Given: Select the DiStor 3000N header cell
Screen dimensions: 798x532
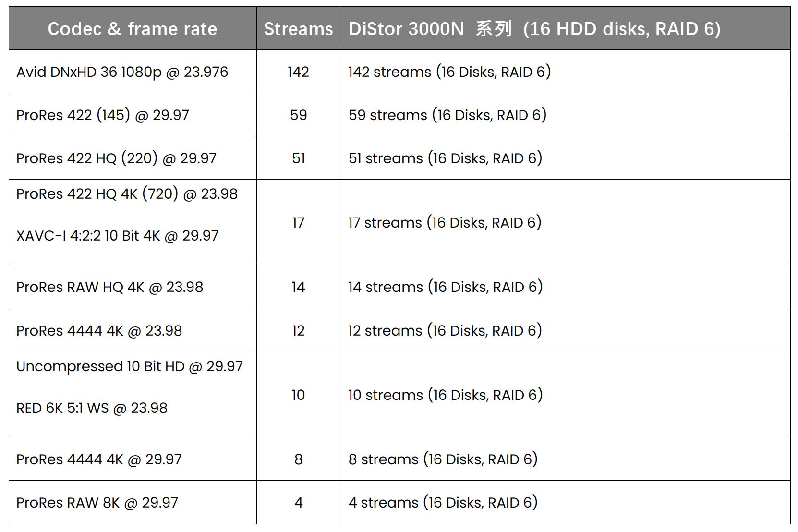Looking at the screenshot, I should coord(534,29).
